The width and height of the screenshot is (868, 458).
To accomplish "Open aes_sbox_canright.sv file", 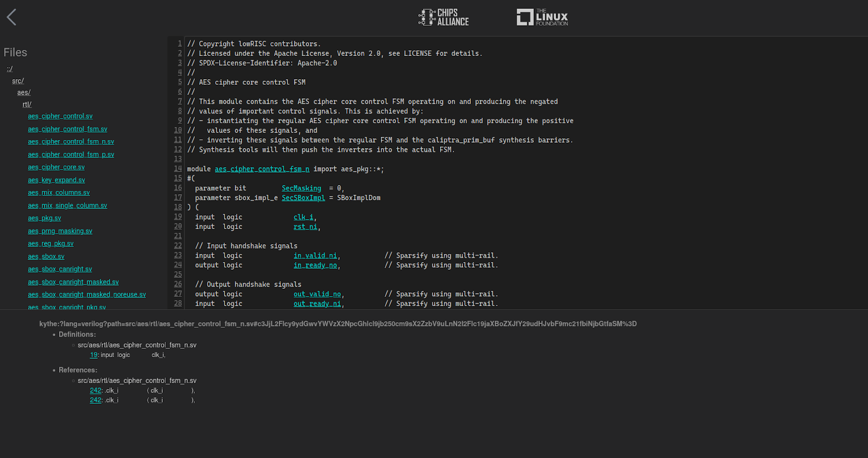I will click(60, 269).
